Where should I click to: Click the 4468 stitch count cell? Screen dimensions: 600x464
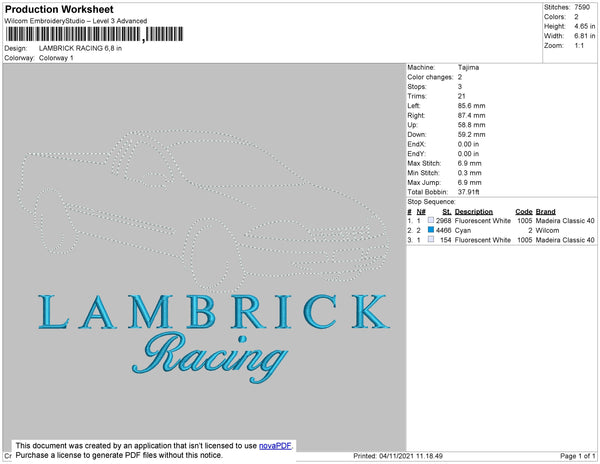[x=443, y=230]
